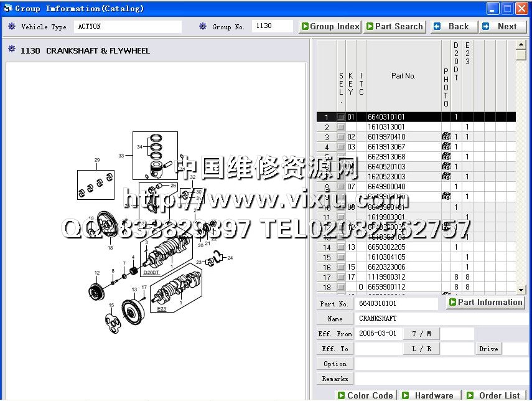Image resolution: width=532 pixels, height=401 pixels.
Task: Tick SEL checkbox for row 1 crankshaft
Action: pos(341,117)
